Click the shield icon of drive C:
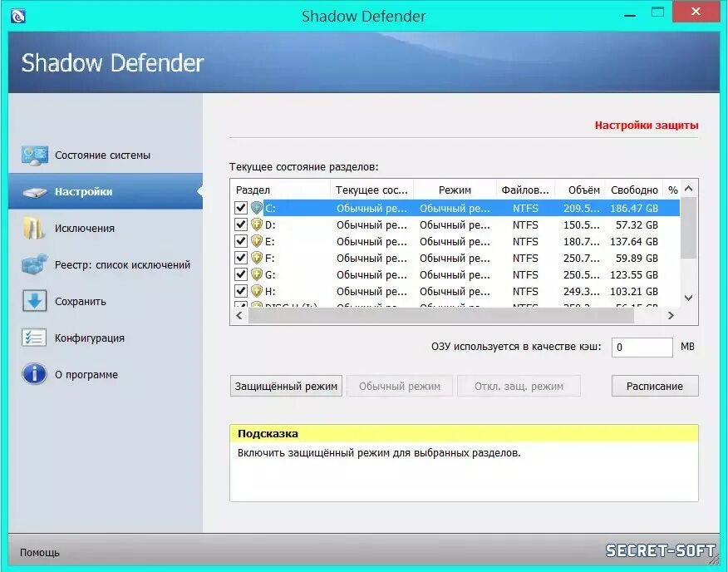The height and width of the screenshot is (572, 728). pos(256,208)
